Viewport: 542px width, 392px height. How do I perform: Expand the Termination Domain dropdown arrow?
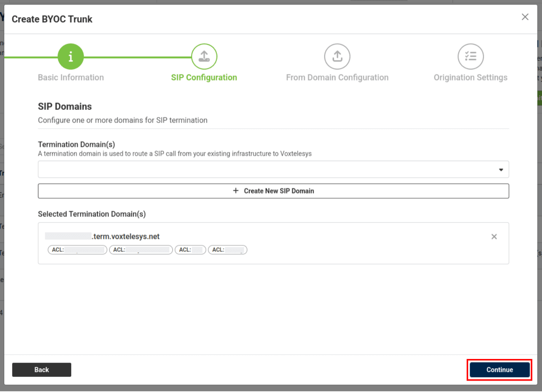[501, 170]
